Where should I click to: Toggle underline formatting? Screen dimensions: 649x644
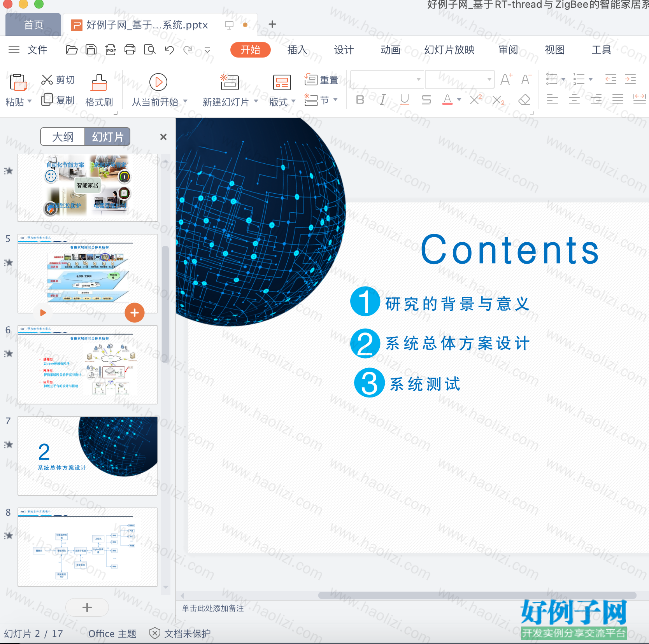coord(405,100)
